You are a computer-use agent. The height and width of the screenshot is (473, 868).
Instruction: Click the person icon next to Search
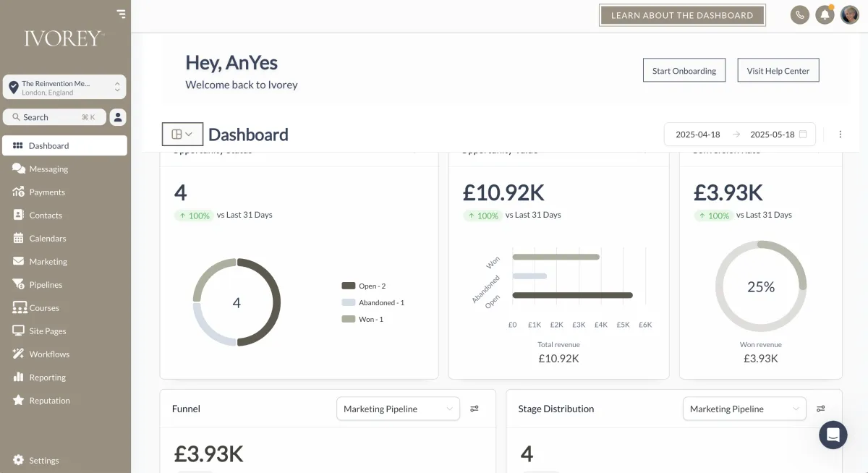118,117
